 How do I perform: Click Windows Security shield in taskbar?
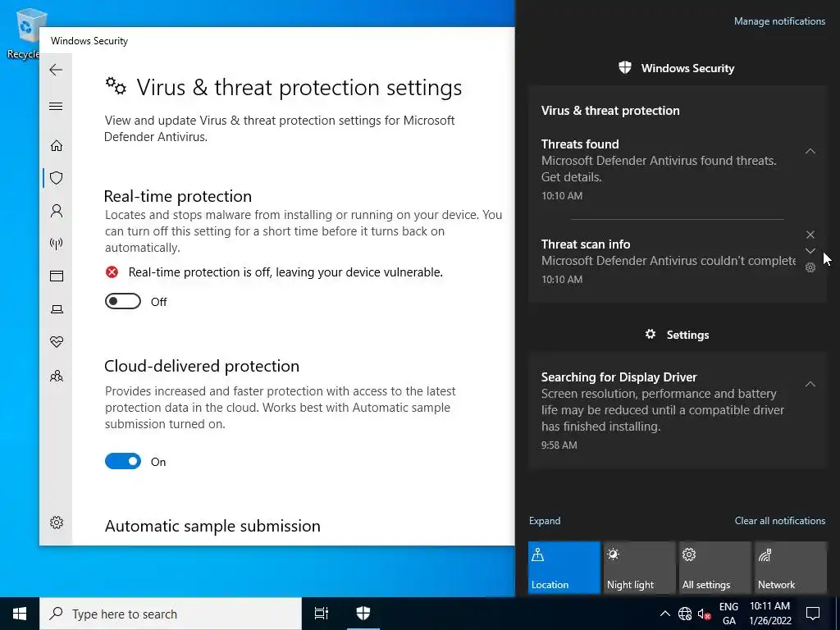[363, 614]
